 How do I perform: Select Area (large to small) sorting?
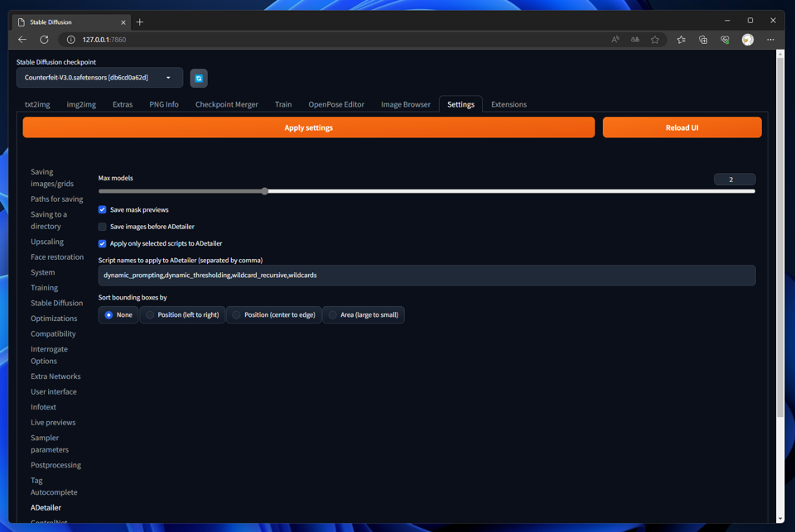coord(364,314)
